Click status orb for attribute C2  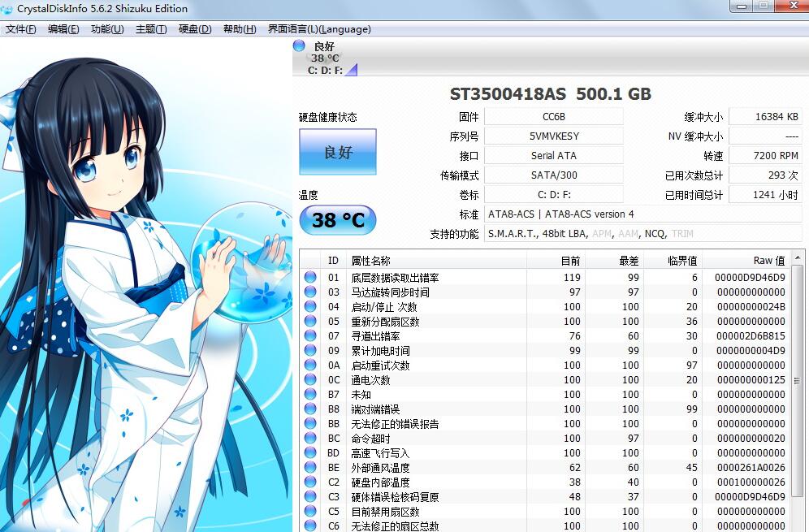pyautogui.click(x=310, y=482)
